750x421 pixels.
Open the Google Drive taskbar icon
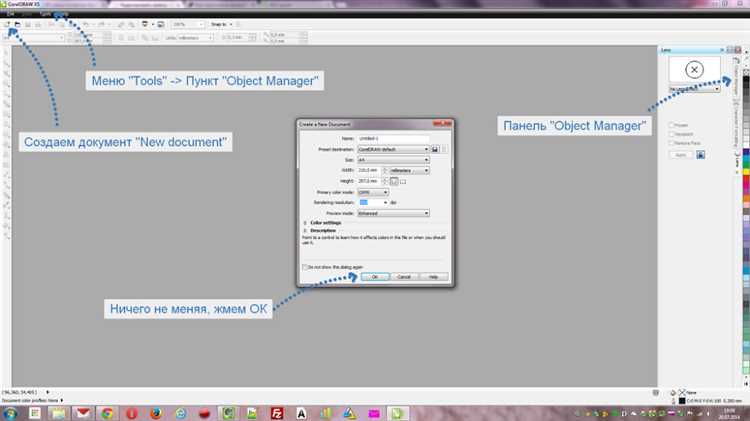click(x=350, y=413)
